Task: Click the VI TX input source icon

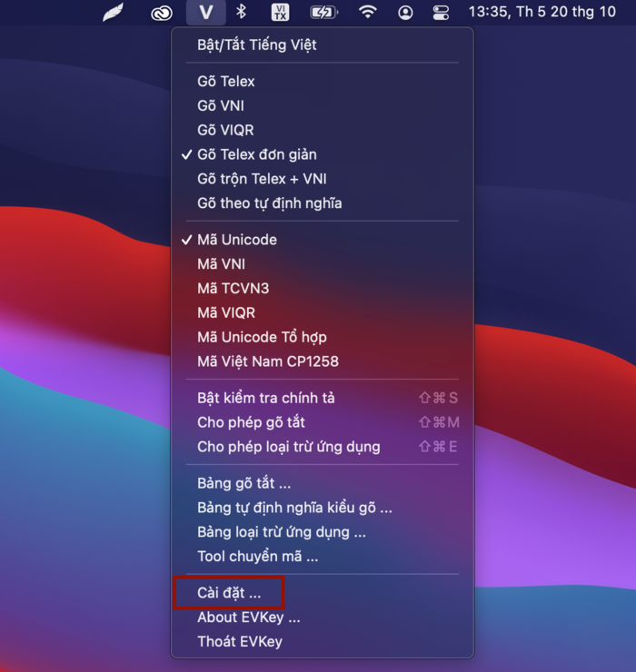Action: pyautogui.click(x=280, y=13)
